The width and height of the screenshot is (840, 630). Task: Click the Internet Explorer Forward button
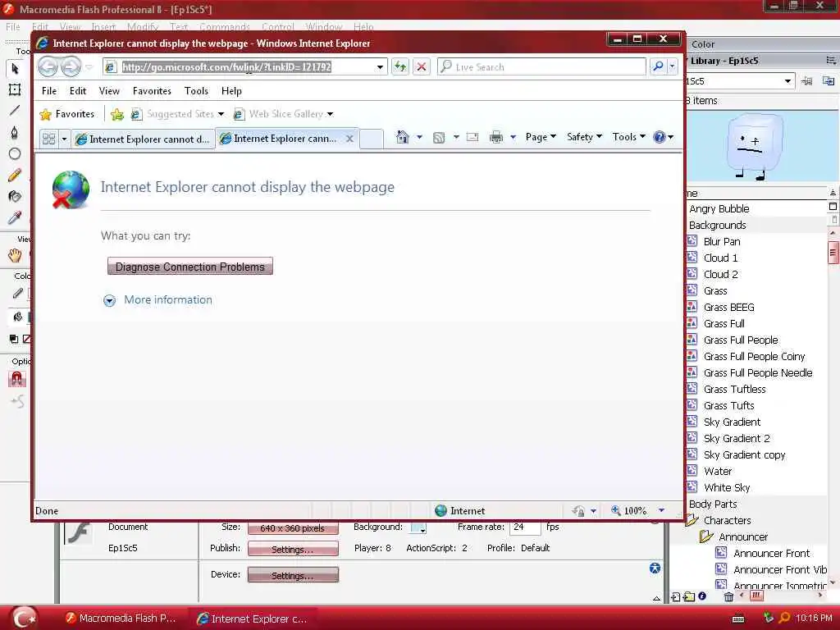pos(71,67)
